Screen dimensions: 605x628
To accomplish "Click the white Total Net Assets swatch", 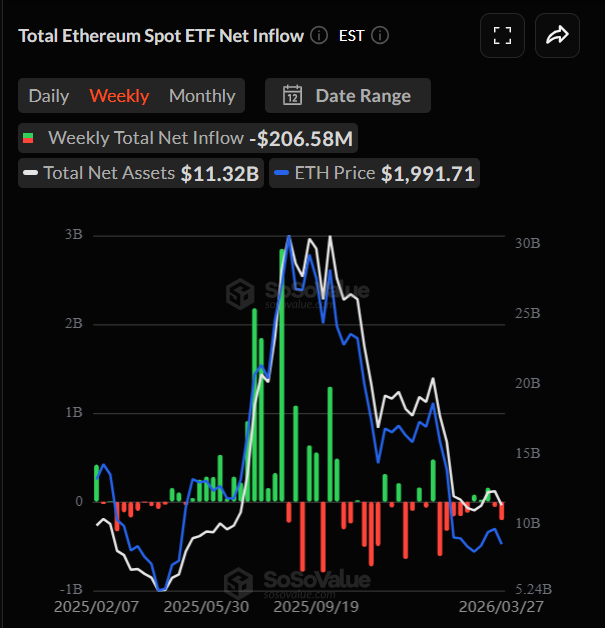I will pos(31,173).
